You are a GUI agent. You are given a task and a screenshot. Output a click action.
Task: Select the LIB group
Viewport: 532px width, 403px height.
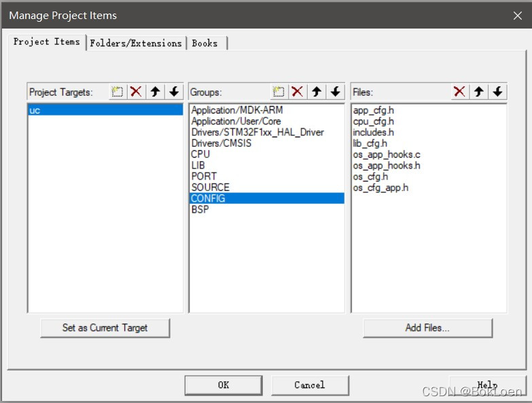(266, 165)
